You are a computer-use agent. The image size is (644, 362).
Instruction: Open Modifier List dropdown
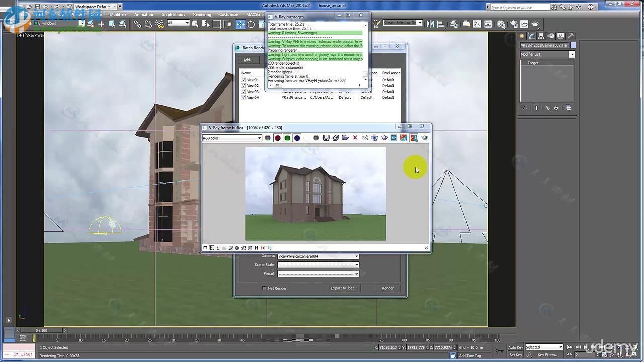[547, 54]
